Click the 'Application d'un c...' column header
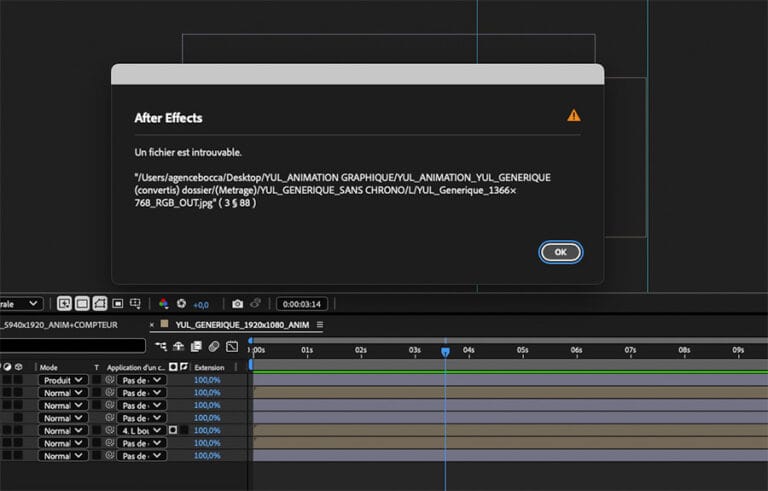The height and width of the screenshot is (491, 768). (x=136, y=368)
